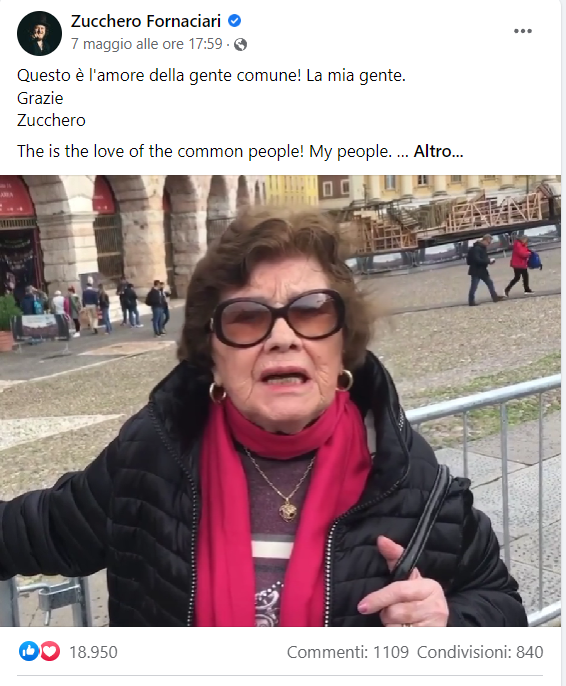Screen dimensions: 566x686
Task: Click the woman's sunglasses in the video
Action: [x=278, y=318]
